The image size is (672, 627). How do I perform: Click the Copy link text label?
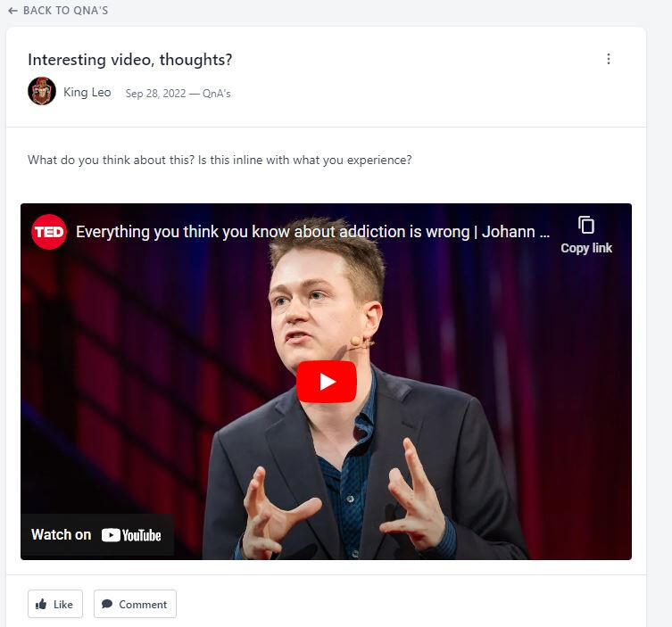click(586, 248)
